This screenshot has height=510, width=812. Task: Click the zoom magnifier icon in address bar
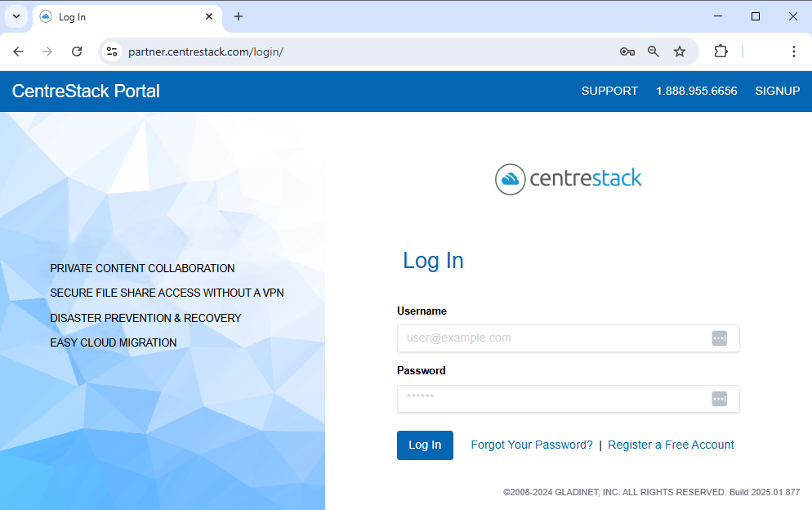click(653, 51)
